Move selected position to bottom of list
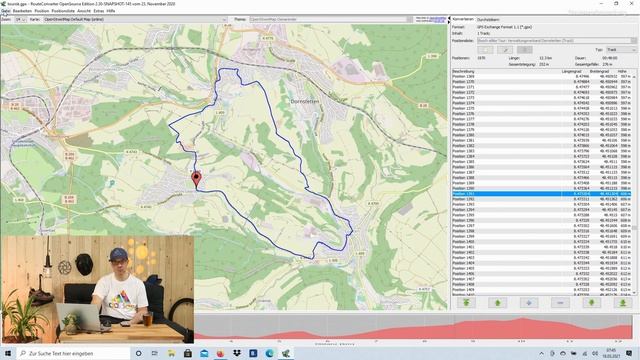The image size is (640, 360). [x=623, y=302]
